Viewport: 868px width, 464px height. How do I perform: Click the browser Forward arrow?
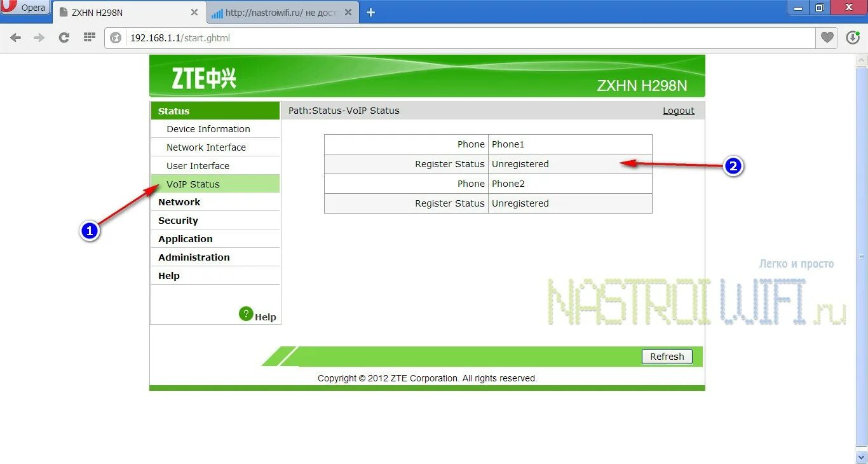tap(39, 38)
